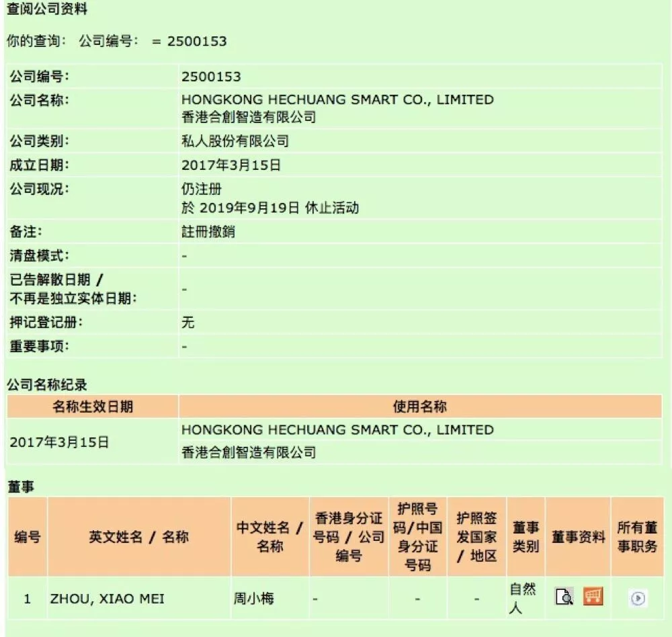Open director details document-magnifier icon
This screenshot has height=637, width=672.
pyautogui.click(x=564, y=597)
